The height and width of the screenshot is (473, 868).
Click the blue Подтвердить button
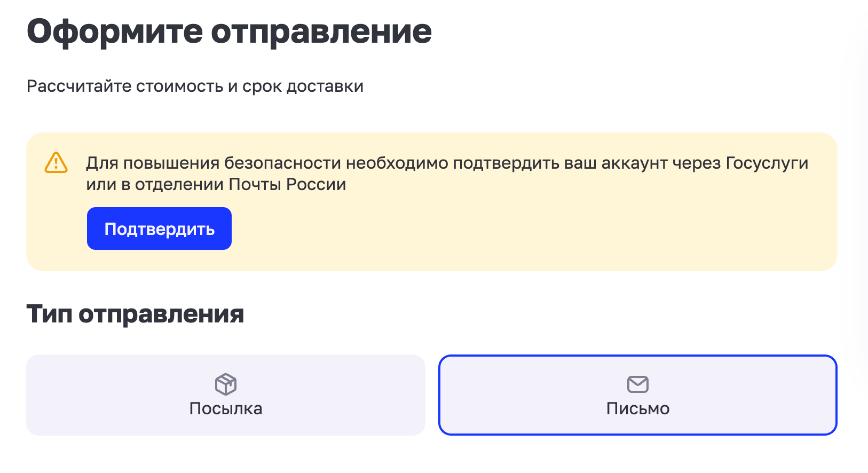pos(159,228)
